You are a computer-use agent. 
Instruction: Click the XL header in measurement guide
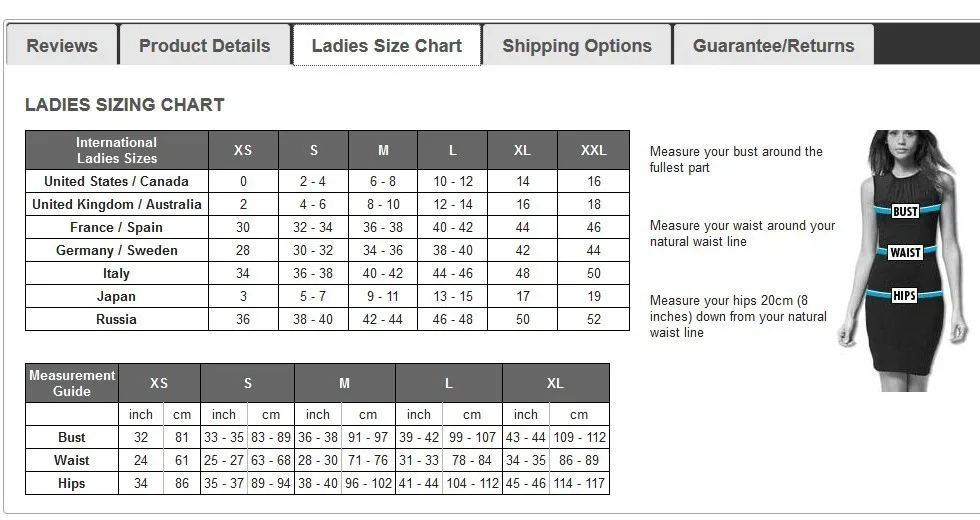click(556, 383)
